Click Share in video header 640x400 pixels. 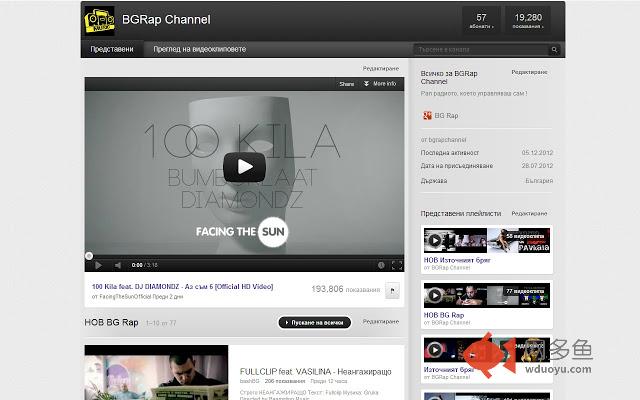pos(347,84)
